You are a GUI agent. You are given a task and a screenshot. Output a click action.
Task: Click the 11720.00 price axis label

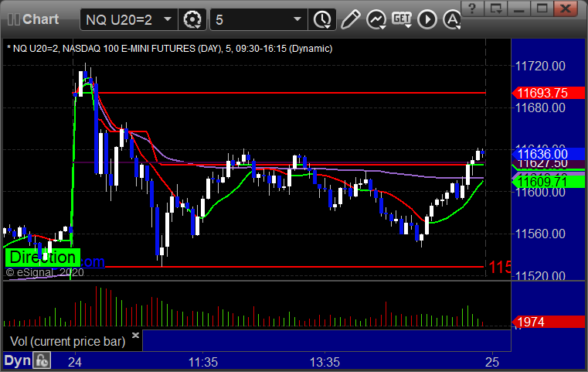540,66
